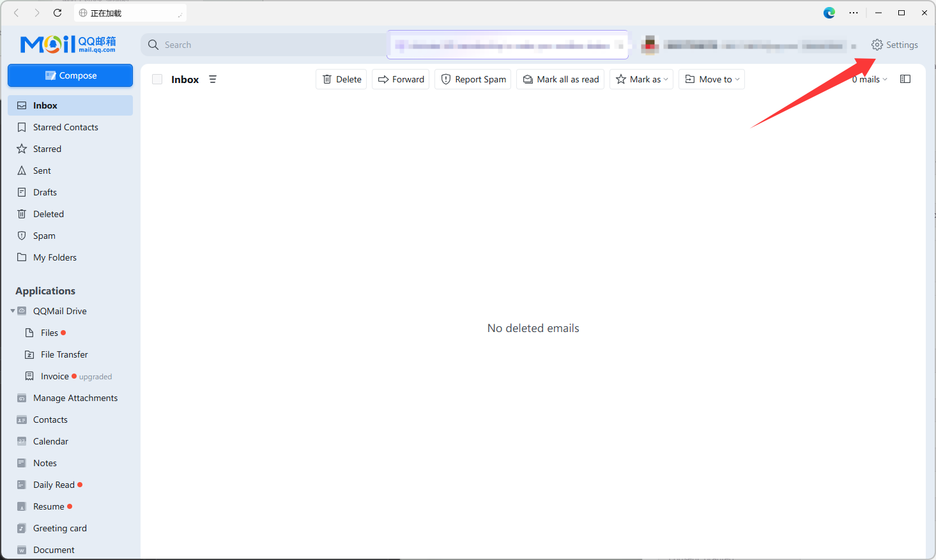The width and height of the screenshot is (936, 560).
Task: Click the Inbox heading above the mail list
Action: [185, 79]
